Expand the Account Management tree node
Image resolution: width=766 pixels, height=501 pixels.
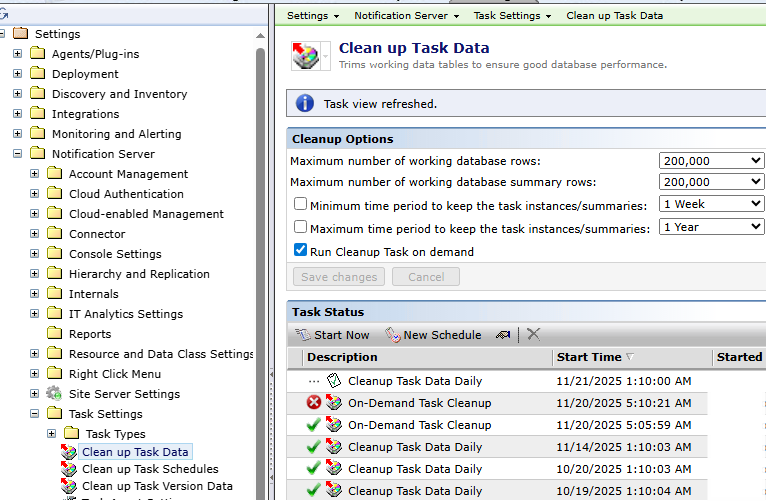(35, 174)
